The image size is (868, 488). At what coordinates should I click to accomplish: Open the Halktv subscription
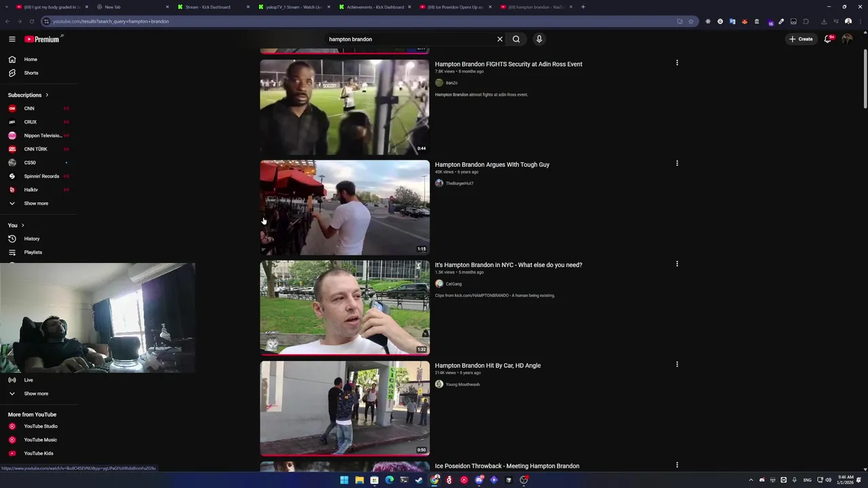point(39,190)
